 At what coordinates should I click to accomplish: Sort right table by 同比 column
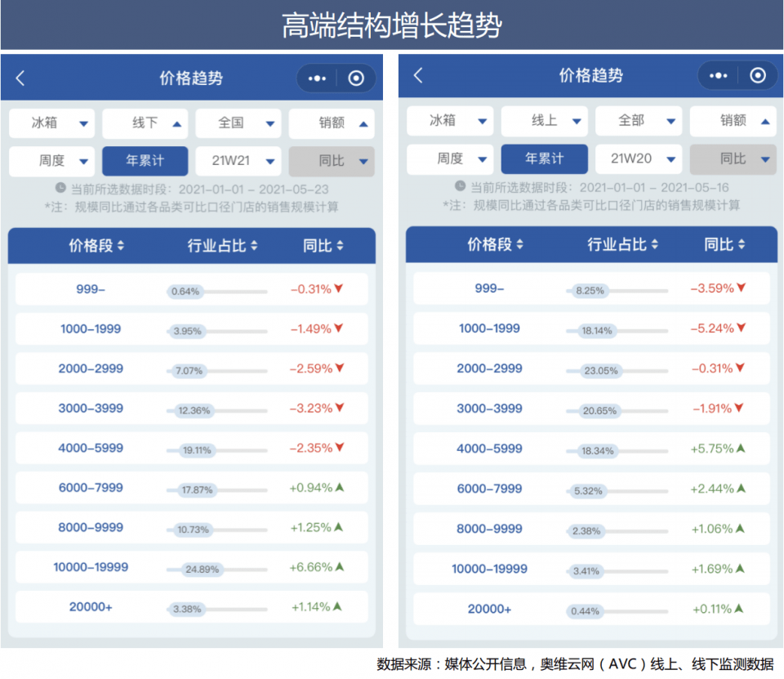point(724,244)
